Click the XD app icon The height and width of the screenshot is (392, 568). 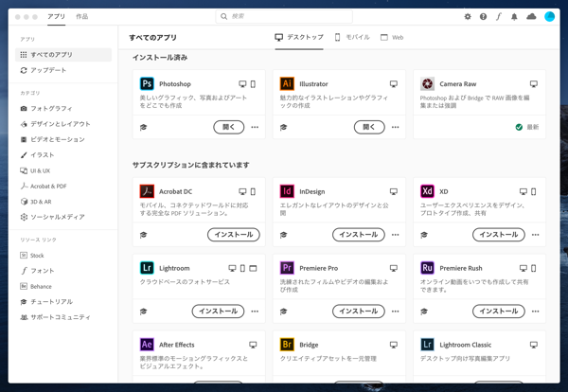[x=427, y=191]
